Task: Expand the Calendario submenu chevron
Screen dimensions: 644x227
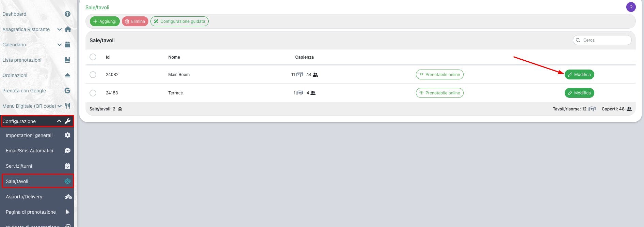Action: point(60,45)
